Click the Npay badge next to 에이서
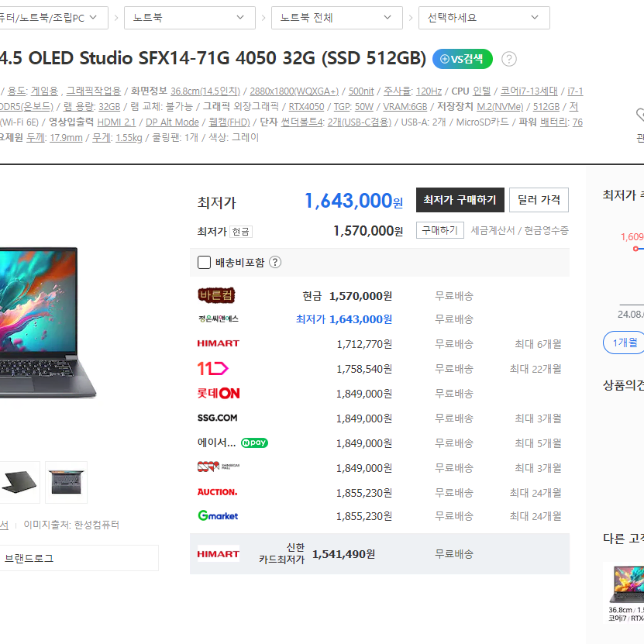The height and width of the screenshot is (644, 644). tap(254, 443)
